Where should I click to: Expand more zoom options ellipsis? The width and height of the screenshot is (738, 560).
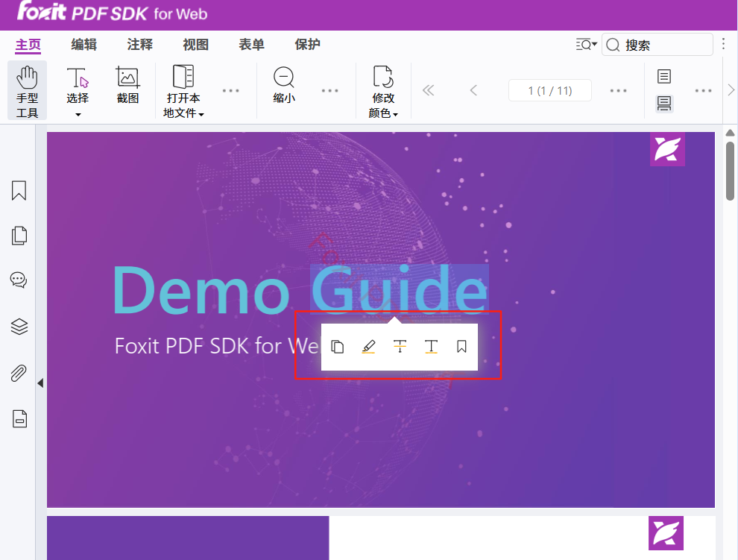(330, 90)
